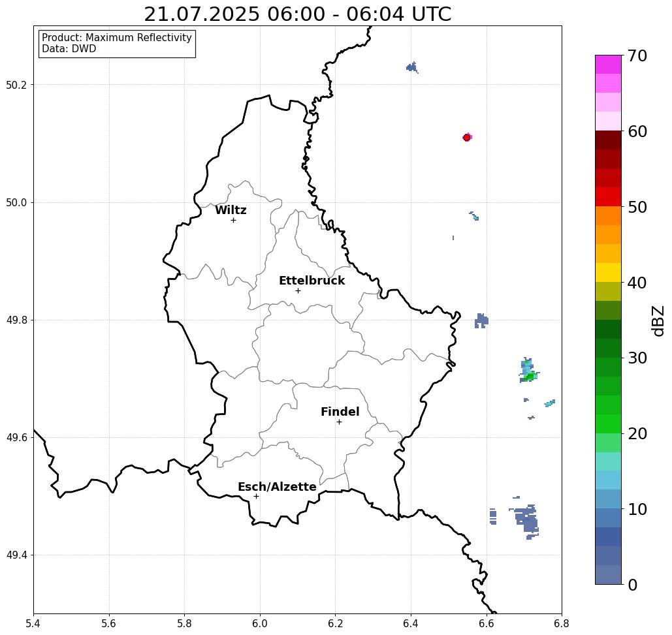Select the Esch/Alzette station label

click(277, 487)
